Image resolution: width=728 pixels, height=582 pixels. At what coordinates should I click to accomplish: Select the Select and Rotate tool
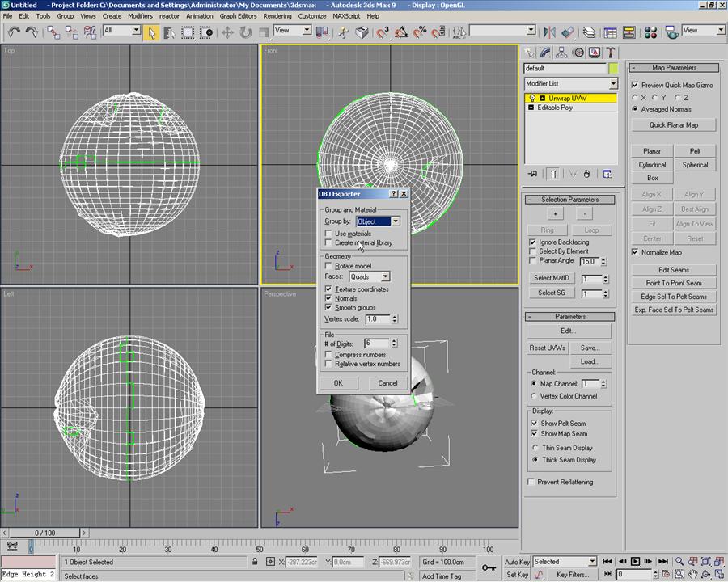(x=245, y=32)
